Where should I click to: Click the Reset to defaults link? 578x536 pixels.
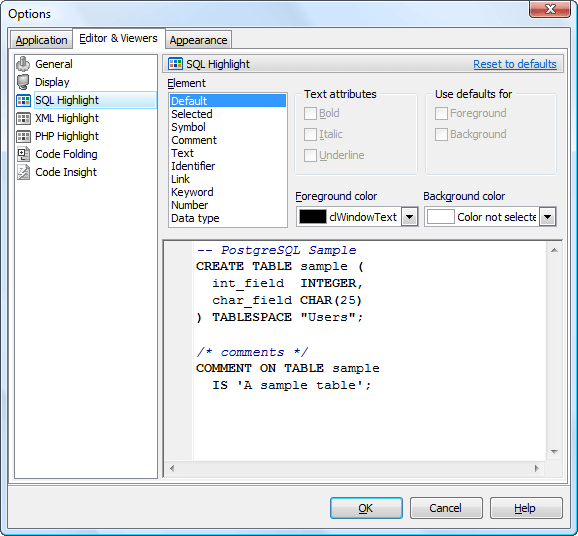coord(515,64)
